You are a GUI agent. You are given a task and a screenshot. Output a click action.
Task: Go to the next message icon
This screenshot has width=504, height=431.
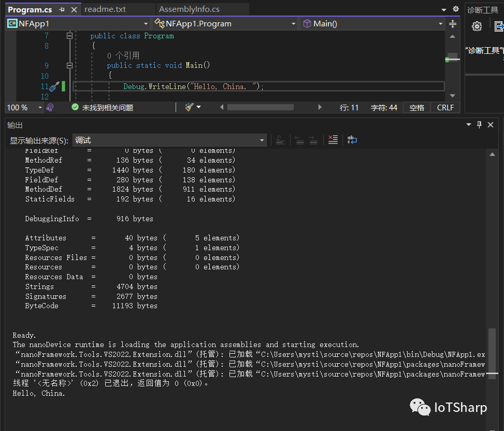pos(313,140)
